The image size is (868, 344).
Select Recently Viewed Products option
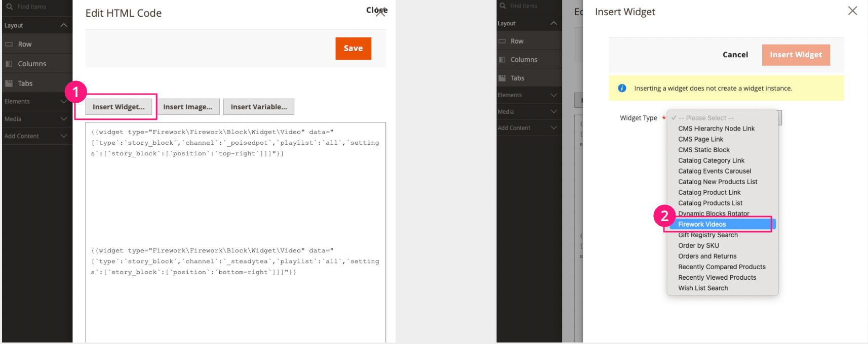[717, 277]
